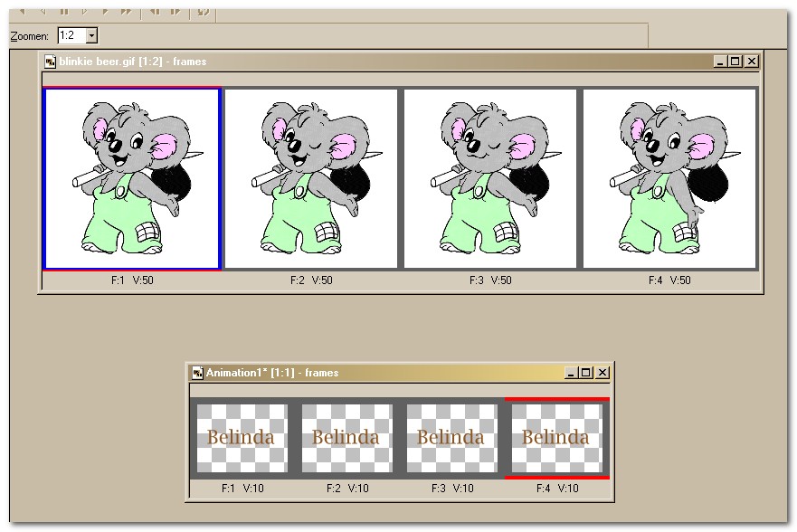This screenshot has width=797, height=532.
Task: Click the double-arrow fast forward playback control
Action: (126, 11)
